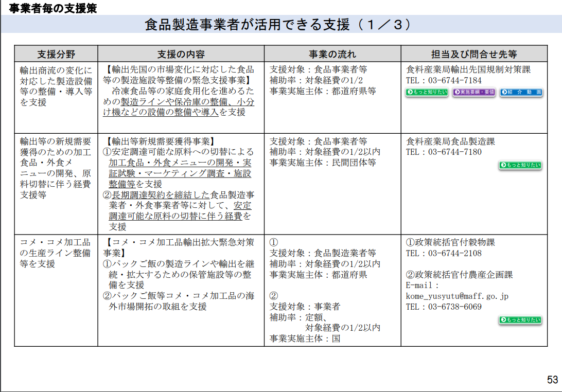Click phone number 03-6744-7184
This screenshot has height=392, width=562.
pos(455,81)
